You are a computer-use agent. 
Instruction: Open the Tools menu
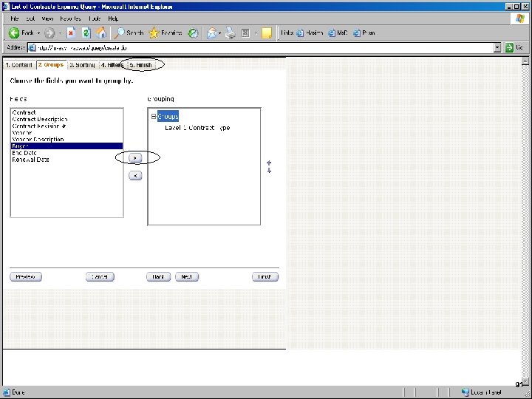pyautogui.click(x=95, y=18)
